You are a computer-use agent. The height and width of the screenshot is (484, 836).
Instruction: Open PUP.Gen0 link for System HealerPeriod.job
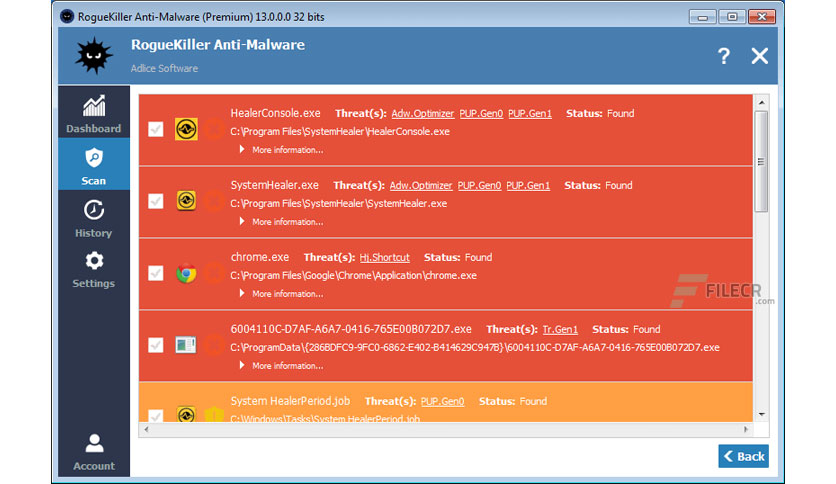(x=442, y=401)
